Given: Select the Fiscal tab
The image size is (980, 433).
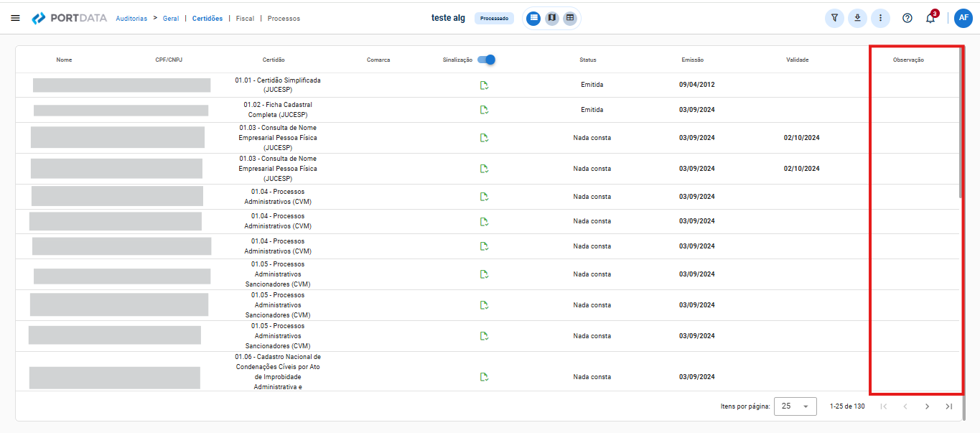Looking at the screenshot, I should pyautogui.click(x=246, y=19).
